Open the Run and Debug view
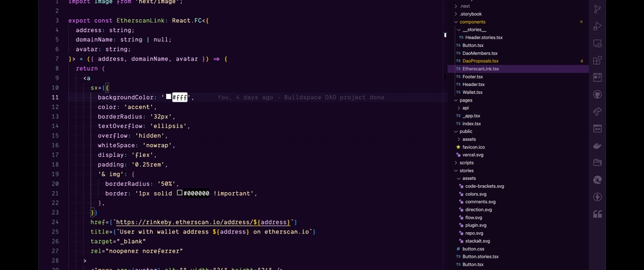This screenshot has width=644, height=270. (597, 26)
